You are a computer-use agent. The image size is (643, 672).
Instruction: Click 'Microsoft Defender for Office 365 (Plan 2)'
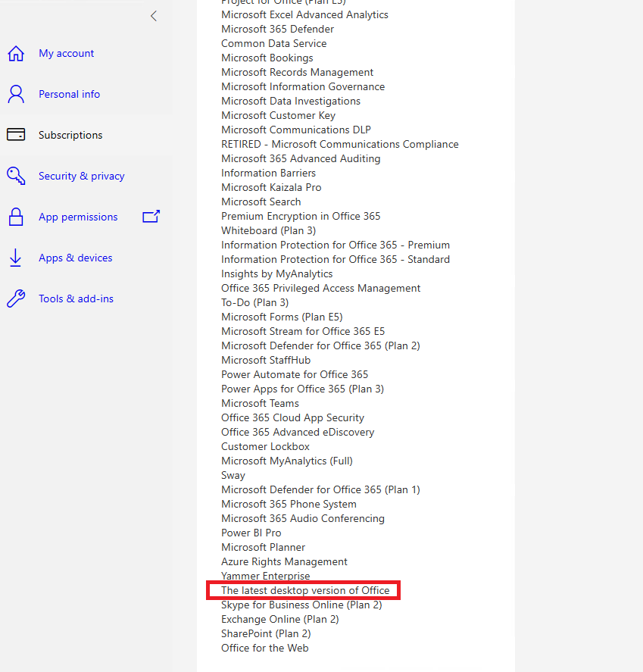[x=320, y=346]
